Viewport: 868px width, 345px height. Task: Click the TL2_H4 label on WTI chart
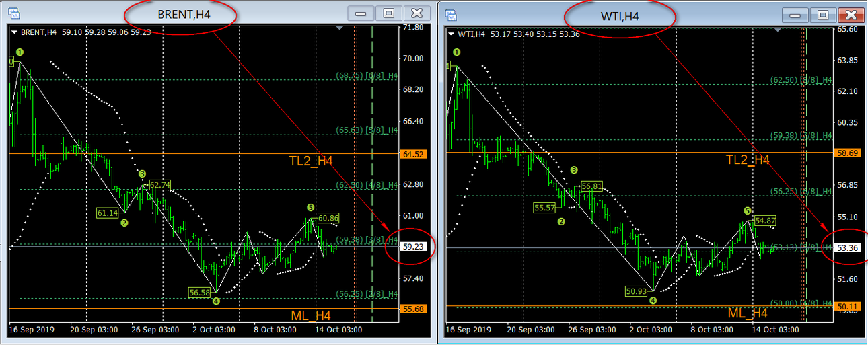[x=748, y=159]
